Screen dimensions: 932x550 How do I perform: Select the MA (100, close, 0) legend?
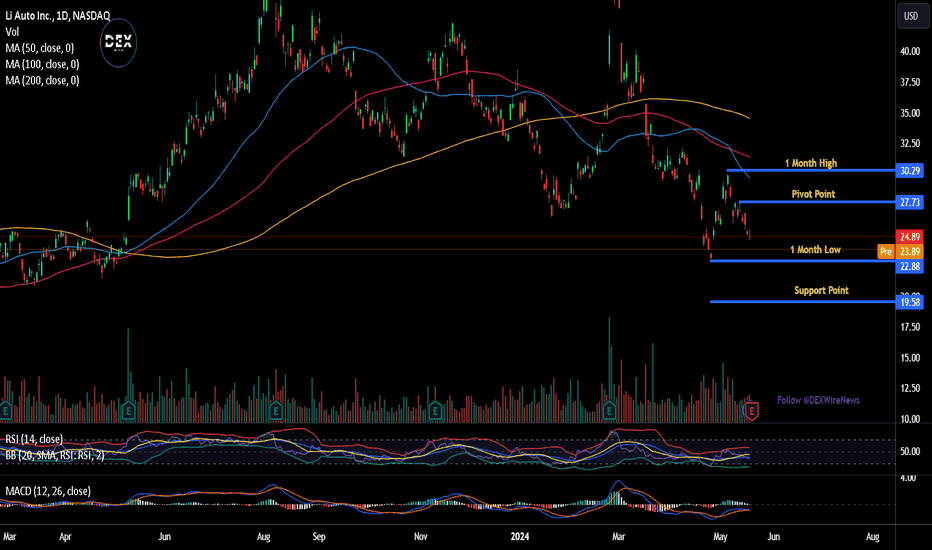click(x=42, y=64)
